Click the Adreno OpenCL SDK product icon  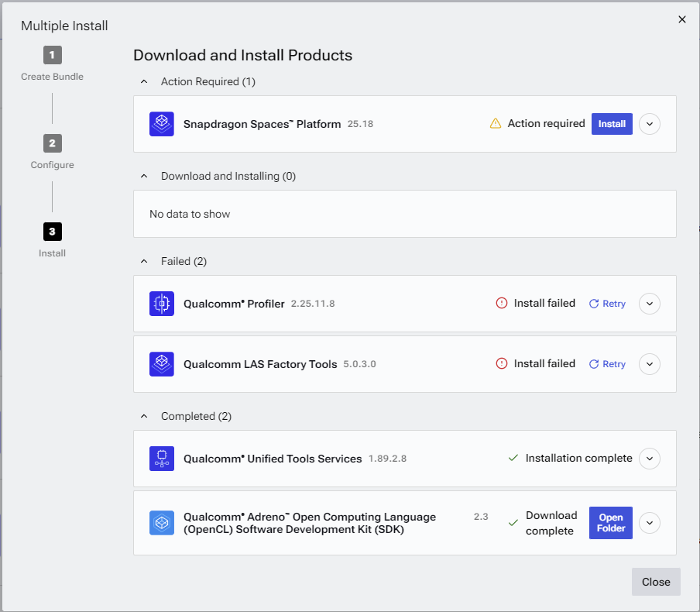pos(162,523)
